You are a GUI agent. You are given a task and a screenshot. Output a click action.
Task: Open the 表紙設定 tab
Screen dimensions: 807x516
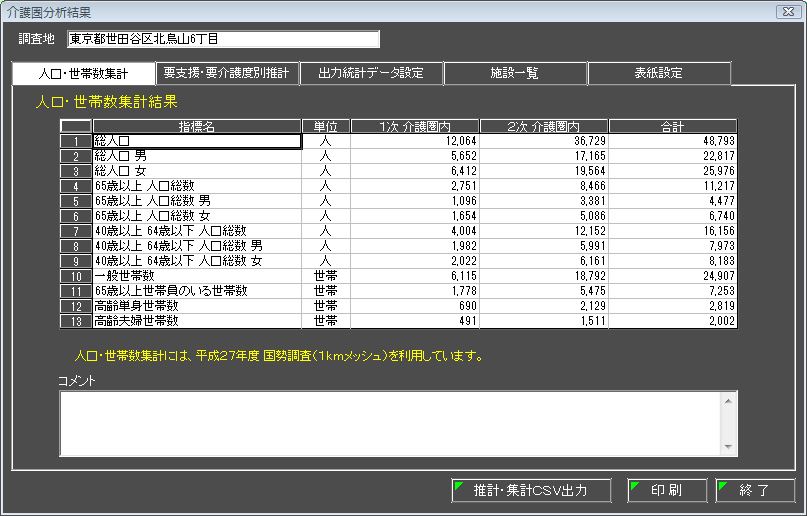(658, 73)
